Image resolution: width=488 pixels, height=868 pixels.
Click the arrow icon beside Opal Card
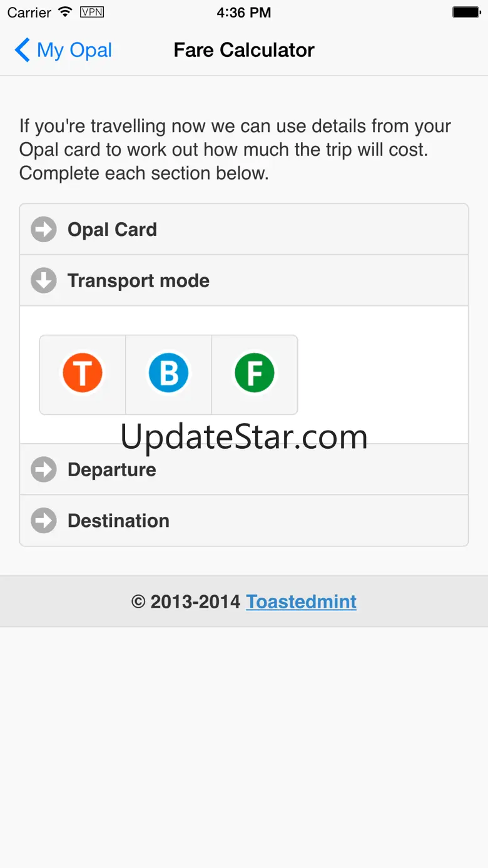click(x=44, y=230)
